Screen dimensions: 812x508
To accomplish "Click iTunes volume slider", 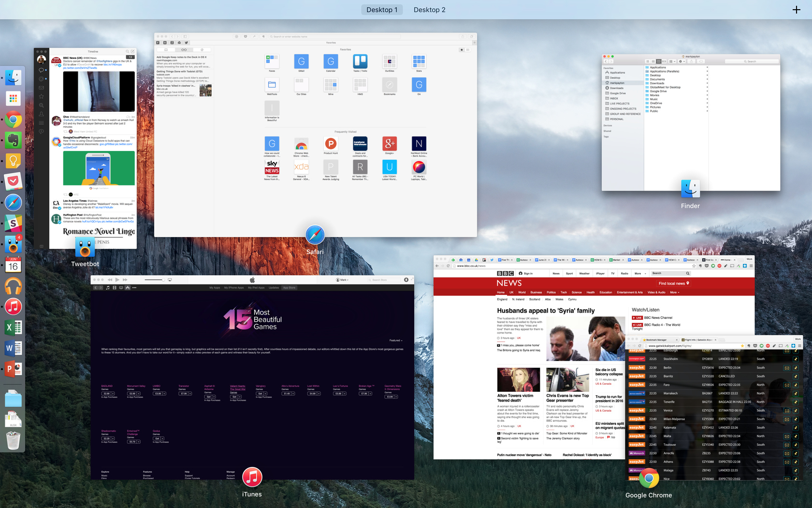I will [155, 280].
